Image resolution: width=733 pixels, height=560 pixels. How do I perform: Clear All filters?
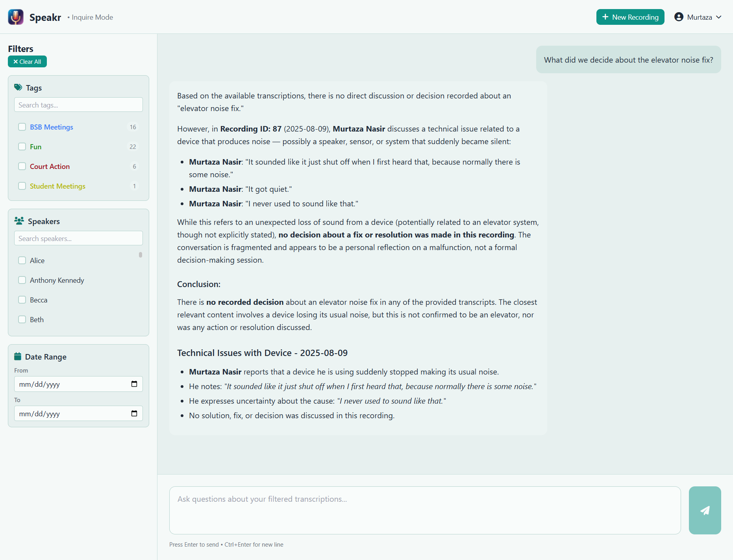pyautogui.click(x=27, y=61)
